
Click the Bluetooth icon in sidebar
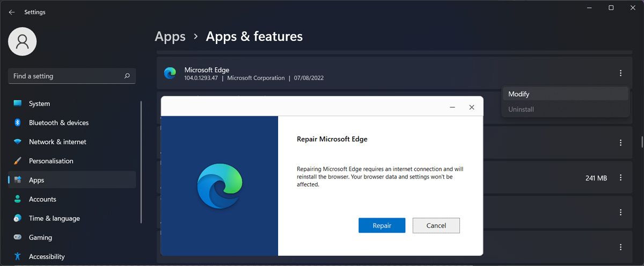coord(18,123)
